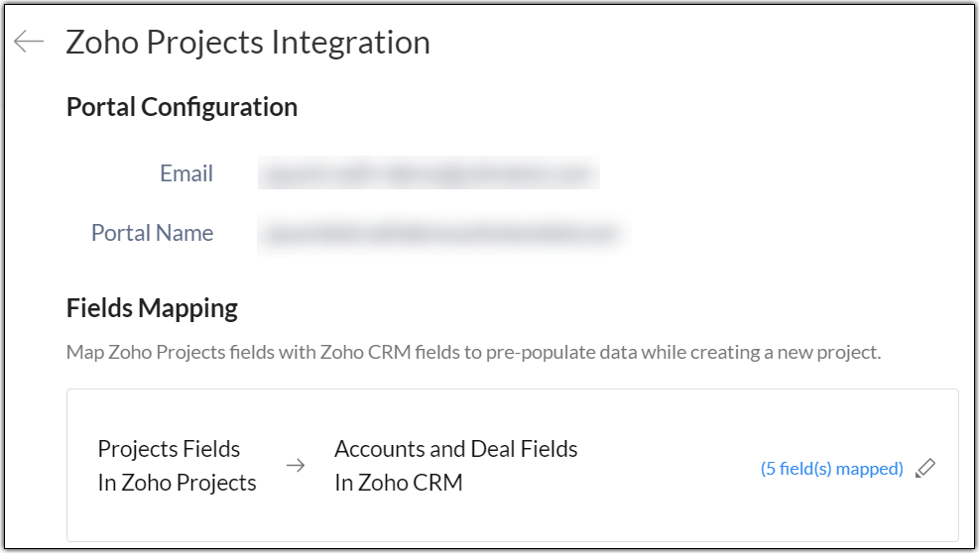
Task: Click the In Zoho Projects text
Action: (177, 483)
